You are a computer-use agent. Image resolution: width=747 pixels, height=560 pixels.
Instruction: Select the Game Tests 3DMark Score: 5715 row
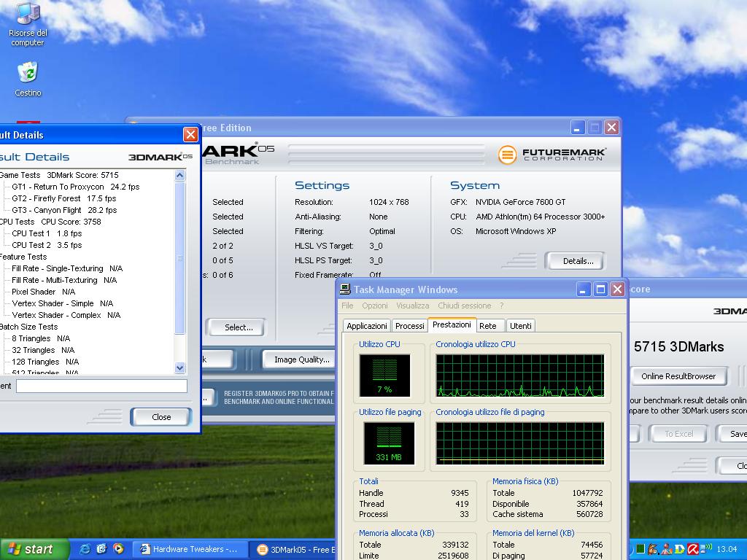[59, 175]
